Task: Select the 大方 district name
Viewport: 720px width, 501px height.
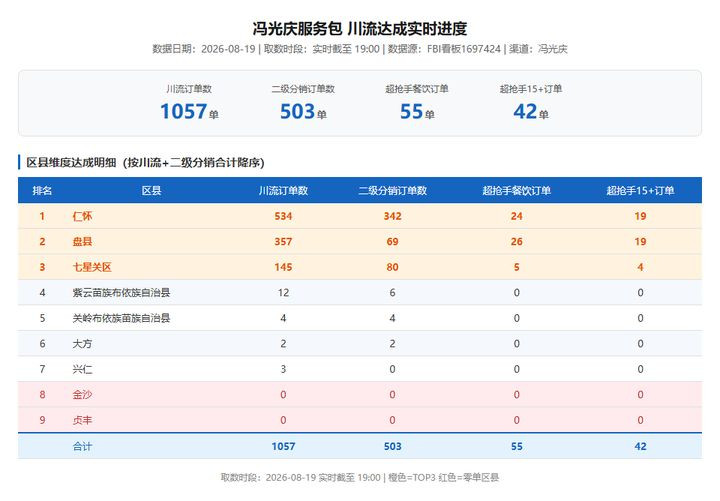Action: [82, 343]
